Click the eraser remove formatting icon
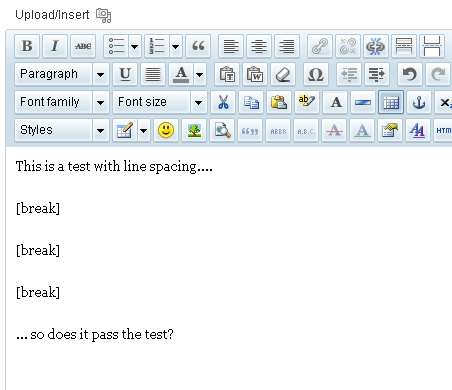The width and height of the screenshot is (452, 390). pyautogui.click(x=283, y=74)
